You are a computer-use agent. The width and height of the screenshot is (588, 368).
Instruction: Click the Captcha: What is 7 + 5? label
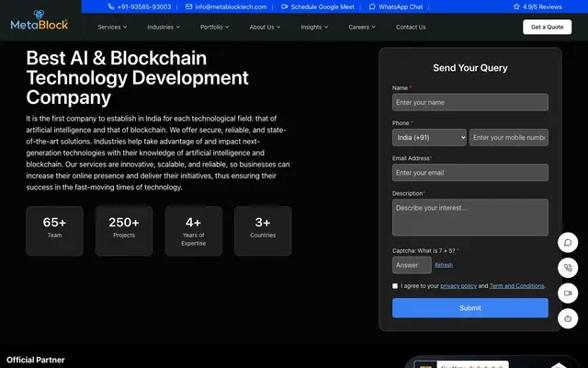pyautogui.click(x=424, y=251)
